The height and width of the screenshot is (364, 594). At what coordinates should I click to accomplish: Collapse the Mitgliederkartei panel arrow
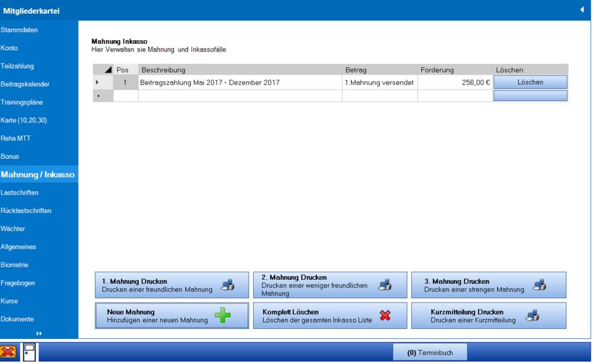click(x=582, y=9)
